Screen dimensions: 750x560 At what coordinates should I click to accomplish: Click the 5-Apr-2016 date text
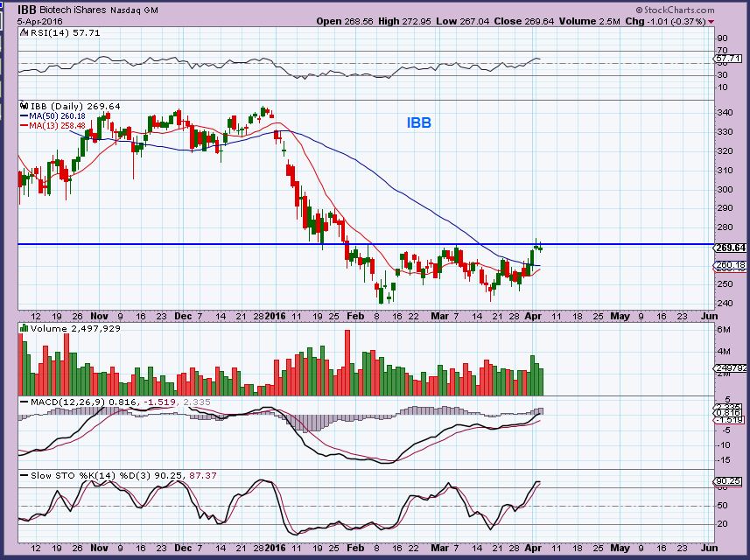coord(39,22)
